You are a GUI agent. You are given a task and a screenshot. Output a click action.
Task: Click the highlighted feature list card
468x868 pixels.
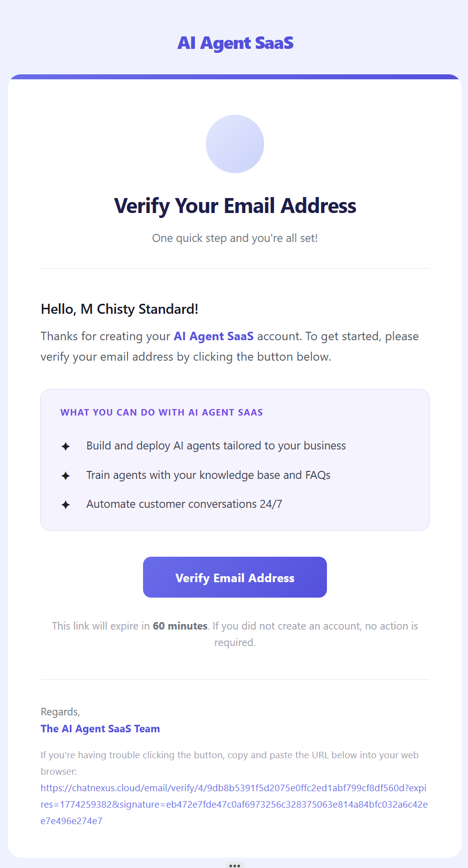(x=235, y=459)
